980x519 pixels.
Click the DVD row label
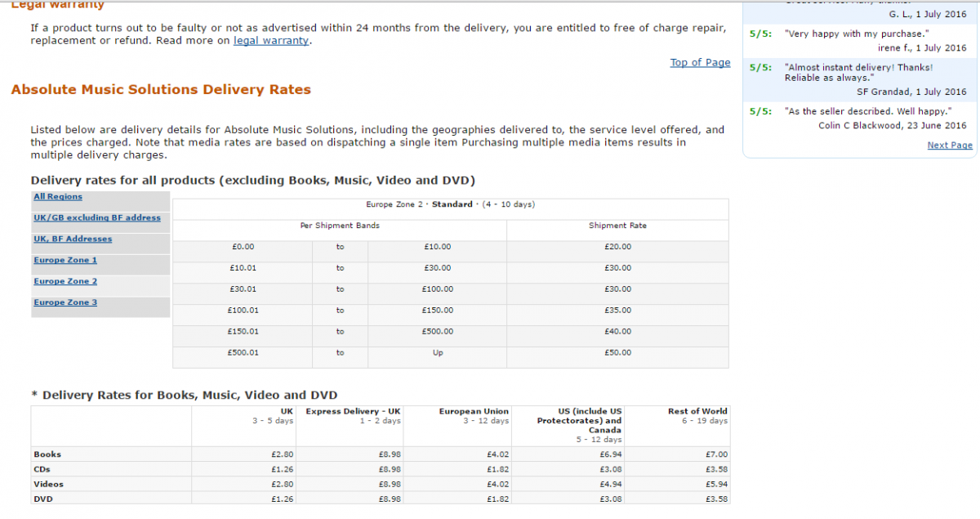[x=44, y=499]
